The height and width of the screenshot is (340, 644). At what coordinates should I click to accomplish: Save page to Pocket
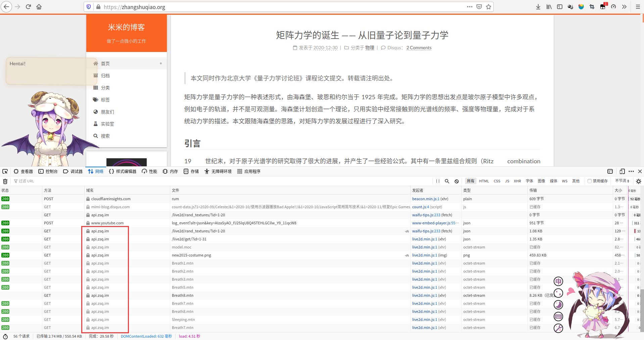point(479,7)
